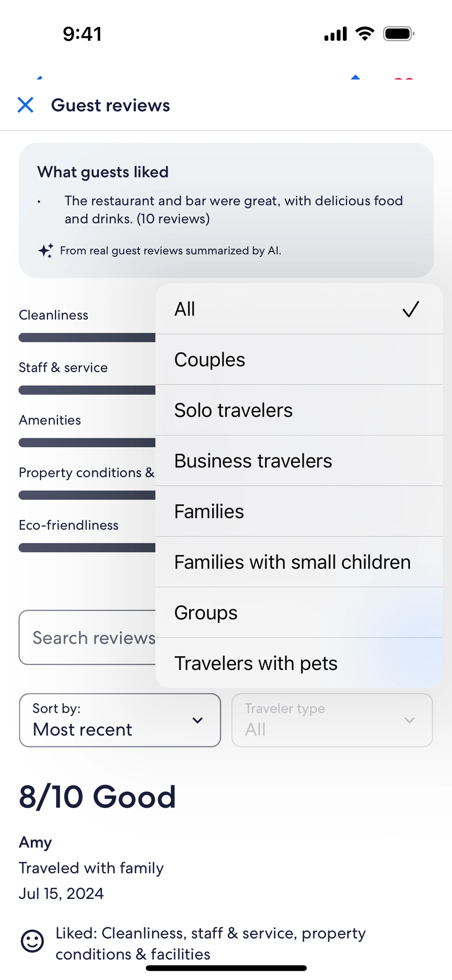
Task: Tap reviewer name Amy
Action: pyautogui.click(x=35, y=842)
